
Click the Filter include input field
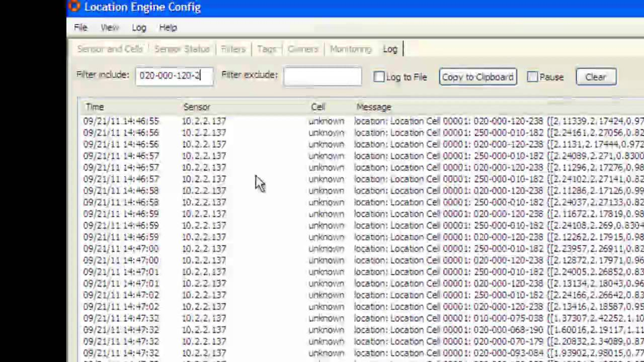(175, 76)
